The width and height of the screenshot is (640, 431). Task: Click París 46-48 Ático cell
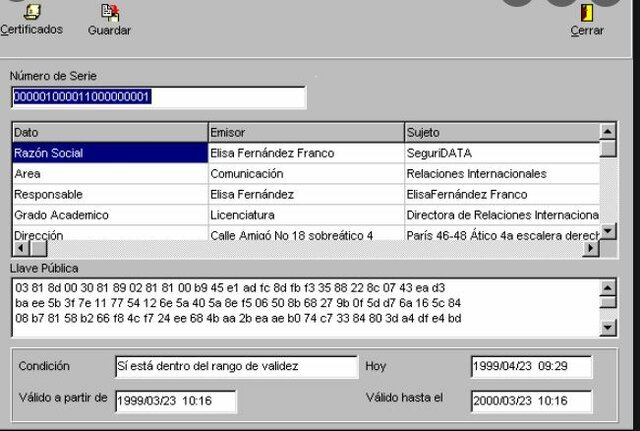(x=502, y=233)
